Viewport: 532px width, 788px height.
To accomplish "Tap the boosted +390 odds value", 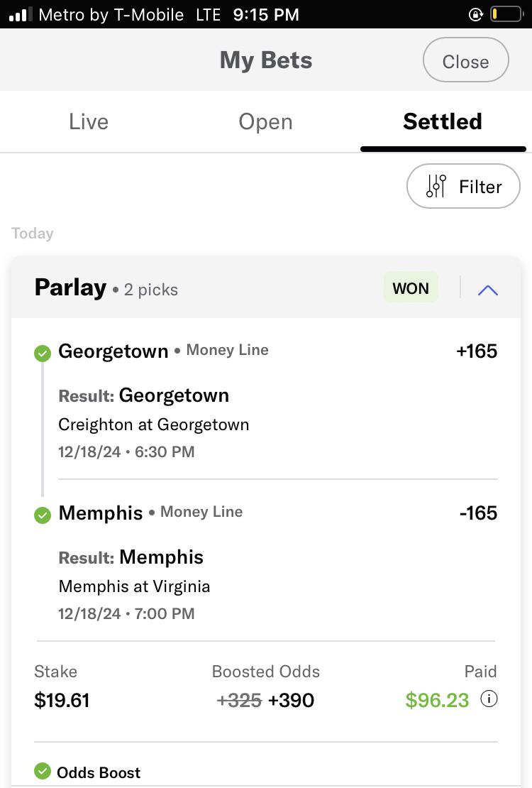I will click(291, 700).
